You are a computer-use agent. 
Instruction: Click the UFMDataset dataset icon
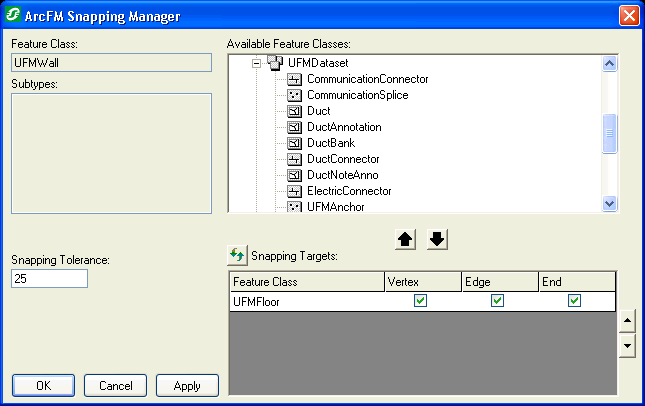pos(275,63)
